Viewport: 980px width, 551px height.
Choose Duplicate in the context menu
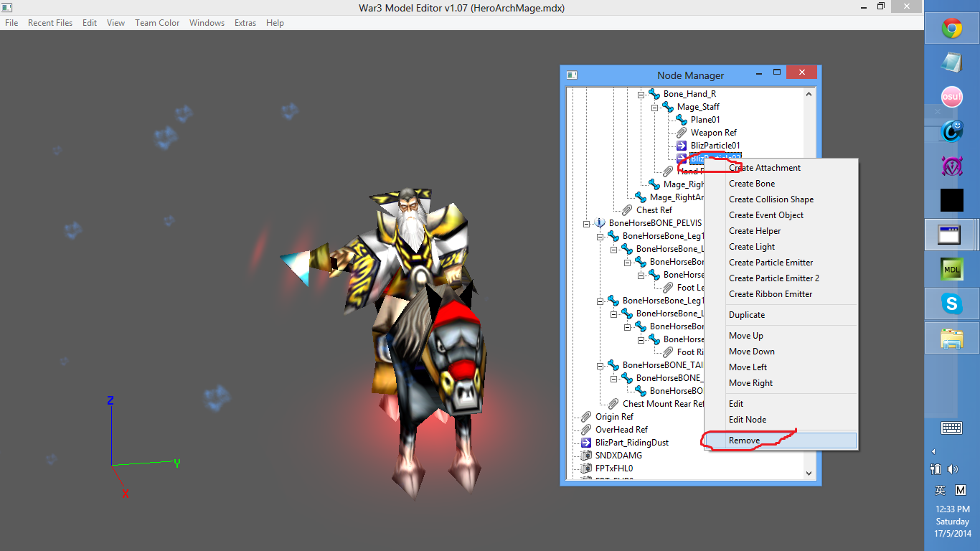pos(747,315)
